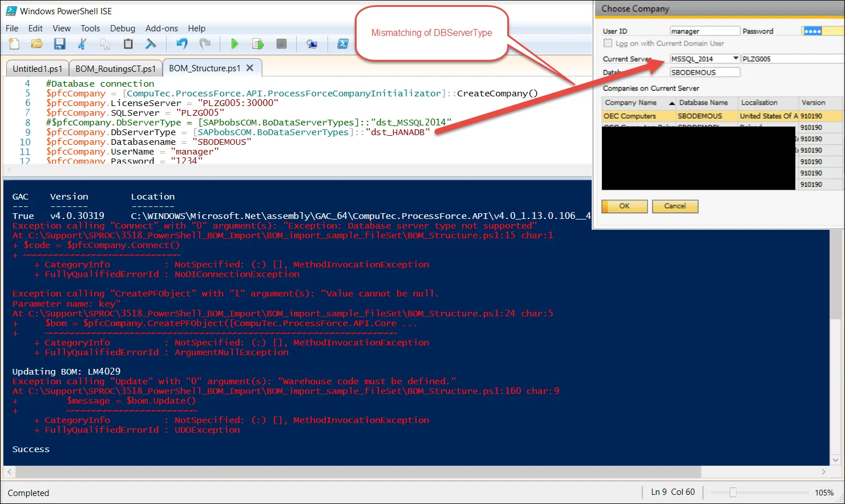The width and height of the screenshot is (845, 504).
Task: Click the User ID input field
Action: [x=704, y=31]
